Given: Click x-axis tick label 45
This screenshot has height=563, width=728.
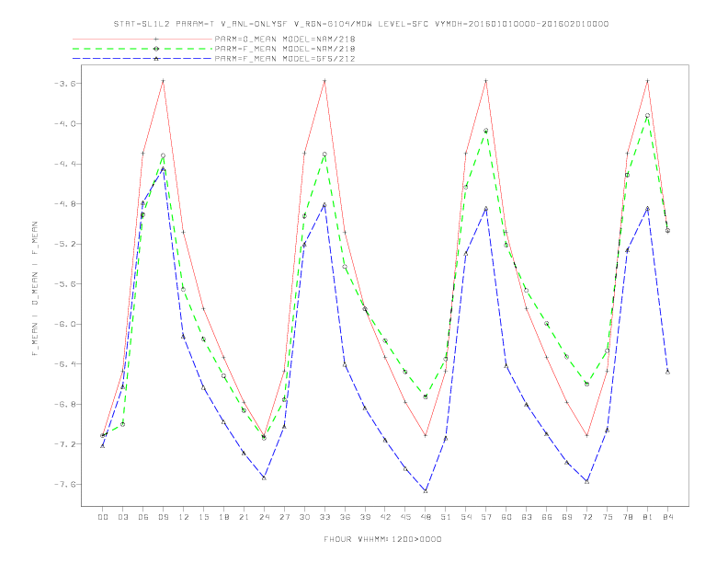Looking at the screenshot, I should pyautogui.click(x=405, y=517).
